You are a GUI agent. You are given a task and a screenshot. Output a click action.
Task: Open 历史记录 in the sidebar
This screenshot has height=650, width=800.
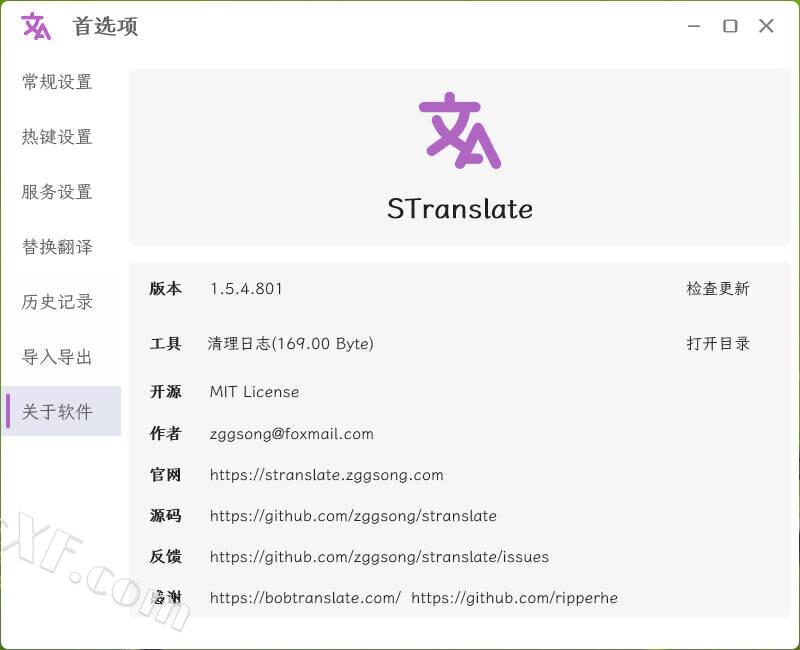click(x=57, y=302)
